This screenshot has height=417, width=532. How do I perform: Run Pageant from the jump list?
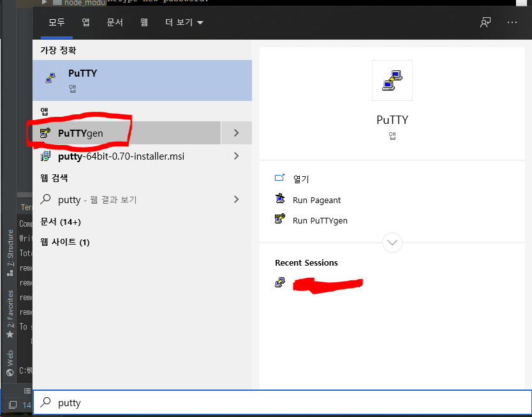click(x=316, y=200)
